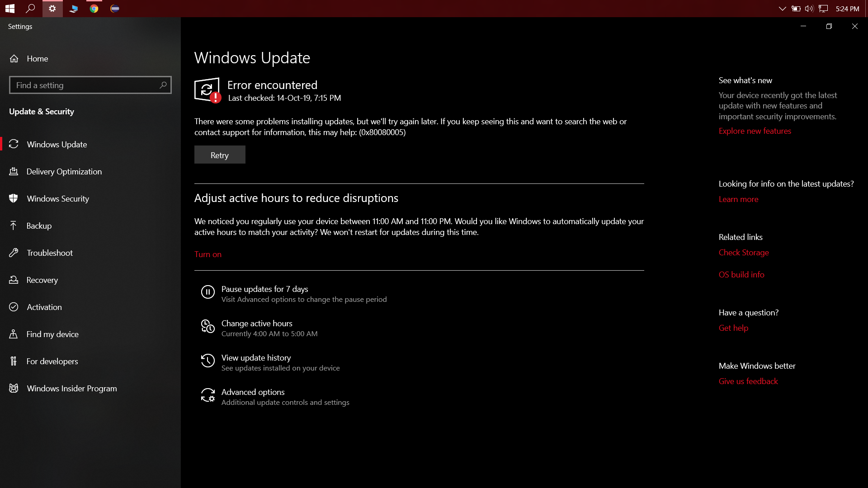Viewport: 868px width, 488px height.
Task: Focus the Find a setting search box
Action: tap(90, 85)
